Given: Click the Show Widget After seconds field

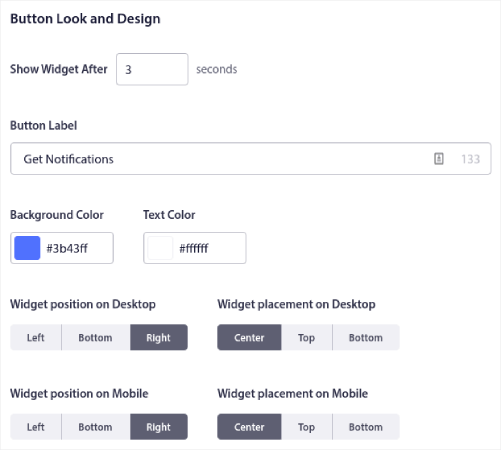Looking at the screenshot, I should pyautogui.click(x=152, y=69).
